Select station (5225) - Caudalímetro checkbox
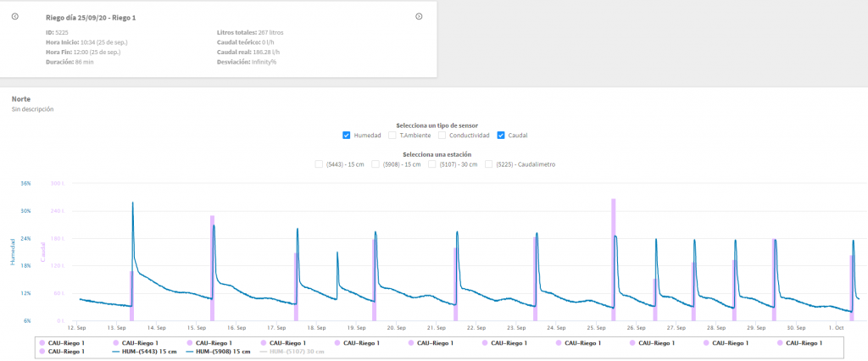 coord(489,164)
